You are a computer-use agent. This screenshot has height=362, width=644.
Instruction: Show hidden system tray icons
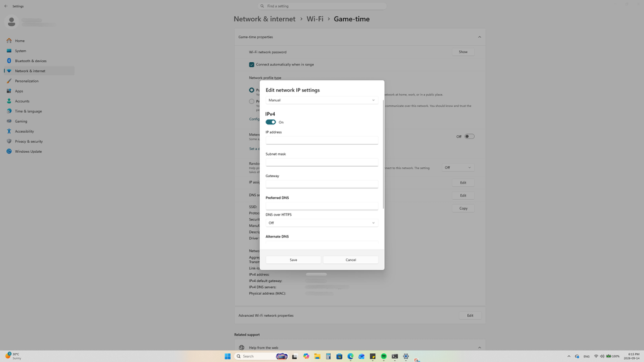point(569,356)
